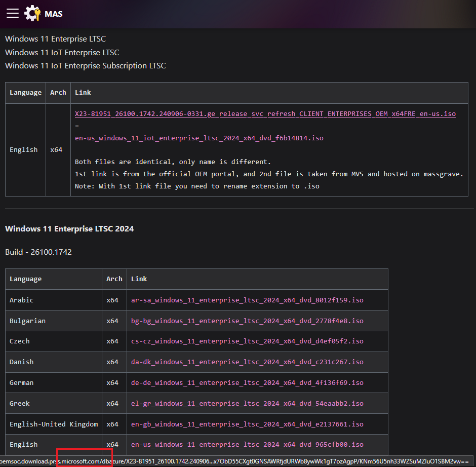Click the Language header in the lower table

pyautogui.click(x=54, y=279)
